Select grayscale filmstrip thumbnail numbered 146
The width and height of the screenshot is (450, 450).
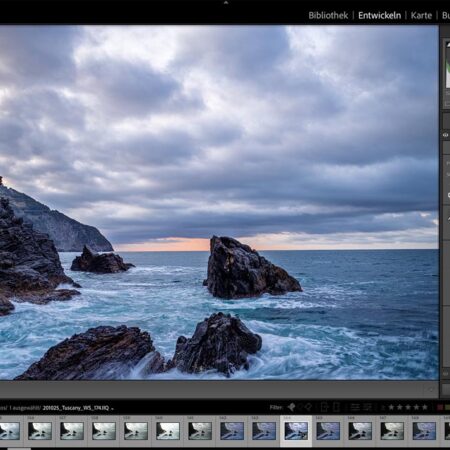[x=360, y=431]
